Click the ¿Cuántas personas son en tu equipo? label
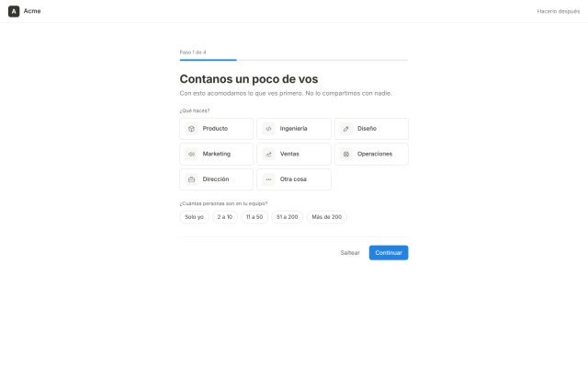 (223, 203)
